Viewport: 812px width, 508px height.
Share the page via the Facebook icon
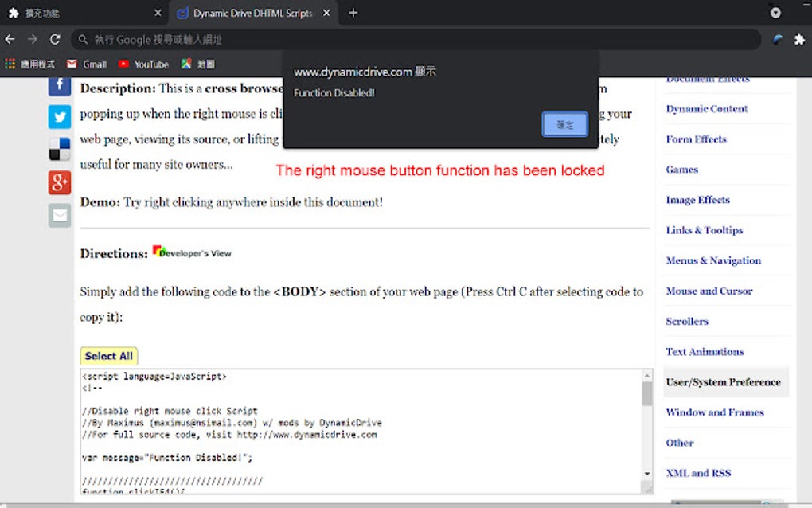[59, 84]
